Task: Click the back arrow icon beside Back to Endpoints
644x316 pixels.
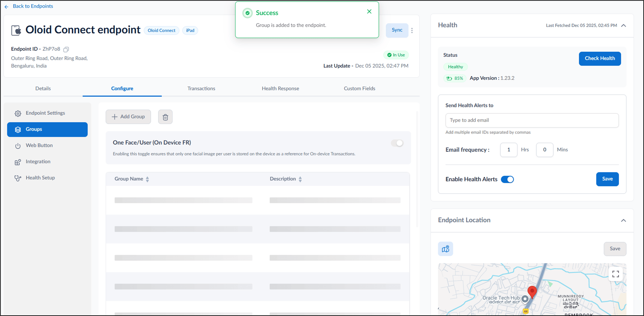Action: (6, 6)
